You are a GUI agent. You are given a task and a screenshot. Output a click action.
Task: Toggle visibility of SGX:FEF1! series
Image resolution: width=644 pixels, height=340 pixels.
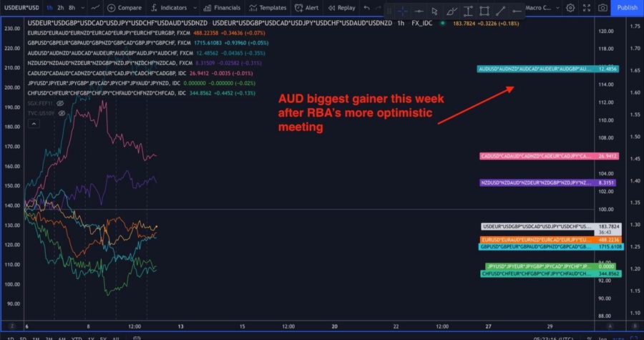click(x=61, y=103)
